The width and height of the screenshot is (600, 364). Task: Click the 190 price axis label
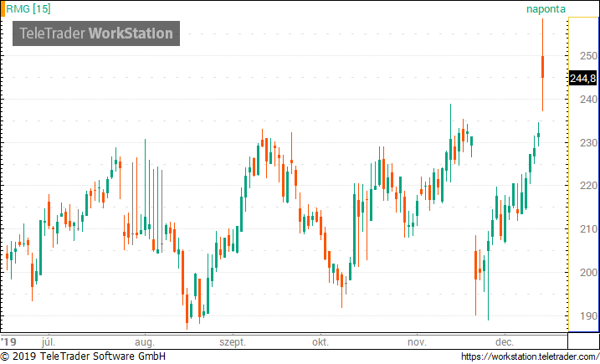pos(588,316)
